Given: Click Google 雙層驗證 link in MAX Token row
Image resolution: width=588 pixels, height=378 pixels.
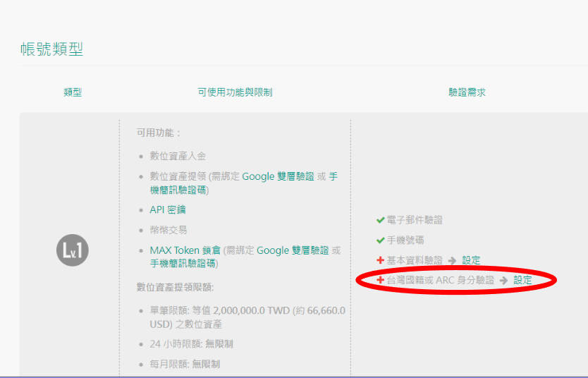Looking at the screenshot, I should [293, 250].
